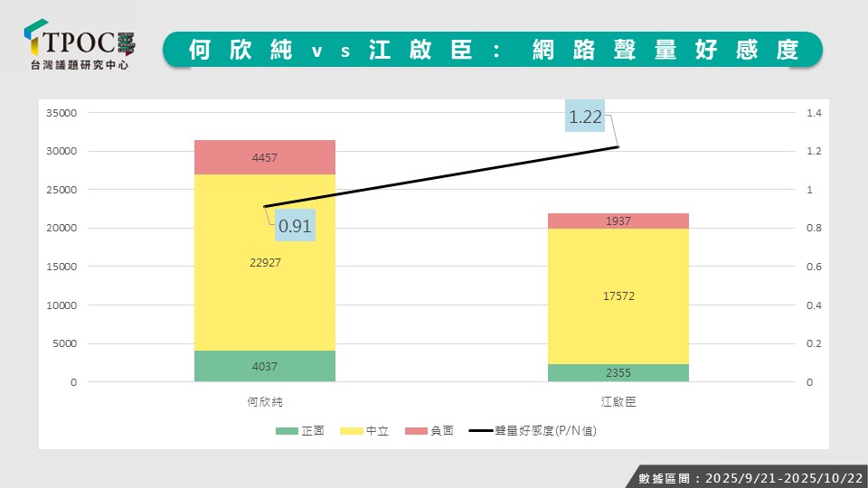Click 江啟臣's green positive segment labeled 2355
The height and width of the screenshot is (488, 868).
618,372
